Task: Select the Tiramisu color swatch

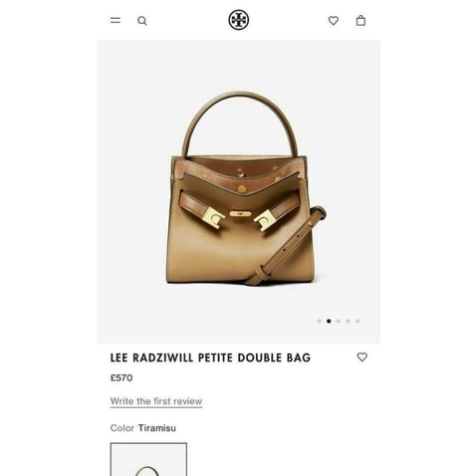Action: point(148,459)
